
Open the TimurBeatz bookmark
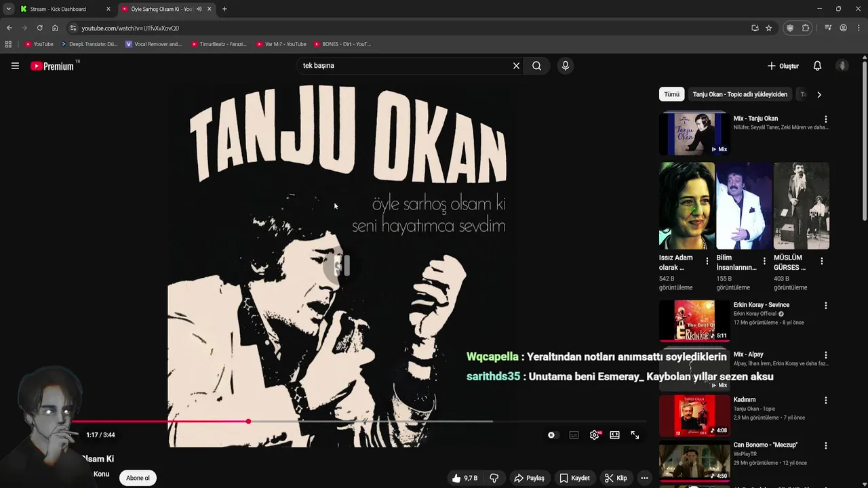[x=218, y=44]
